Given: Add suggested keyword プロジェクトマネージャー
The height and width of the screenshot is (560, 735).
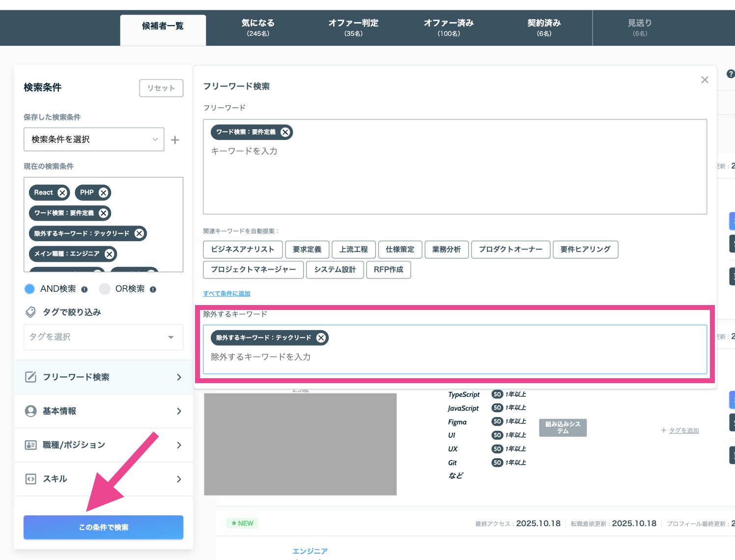Looking at the screenshot, I should tap(254, 270).
